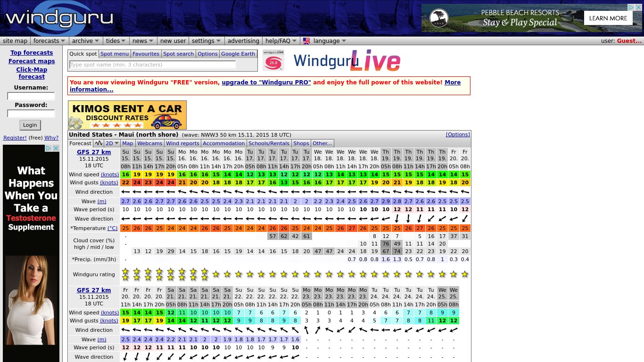Select the Spot menu tab
The width and height of the screenshot is (644, 362).
coord(115,54)
